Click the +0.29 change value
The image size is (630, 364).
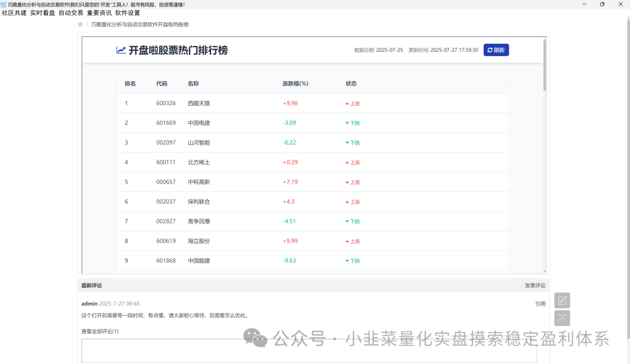click(x=290, y=162)
